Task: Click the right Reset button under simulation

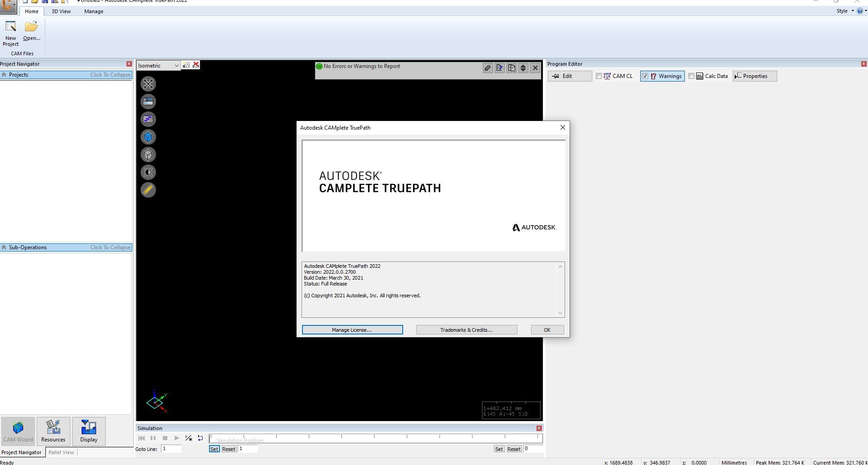Action: point(514,449)
